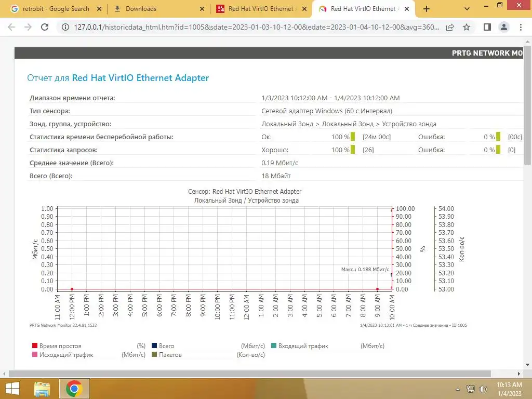The image size is (532, 399).
Task: View site information icon in address bar
Action: click(65, 27)
